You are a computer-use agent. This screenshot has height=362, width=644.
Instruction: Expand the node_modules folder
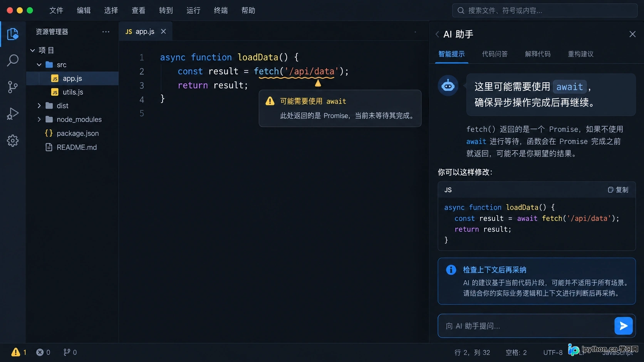tap(39, 120)
